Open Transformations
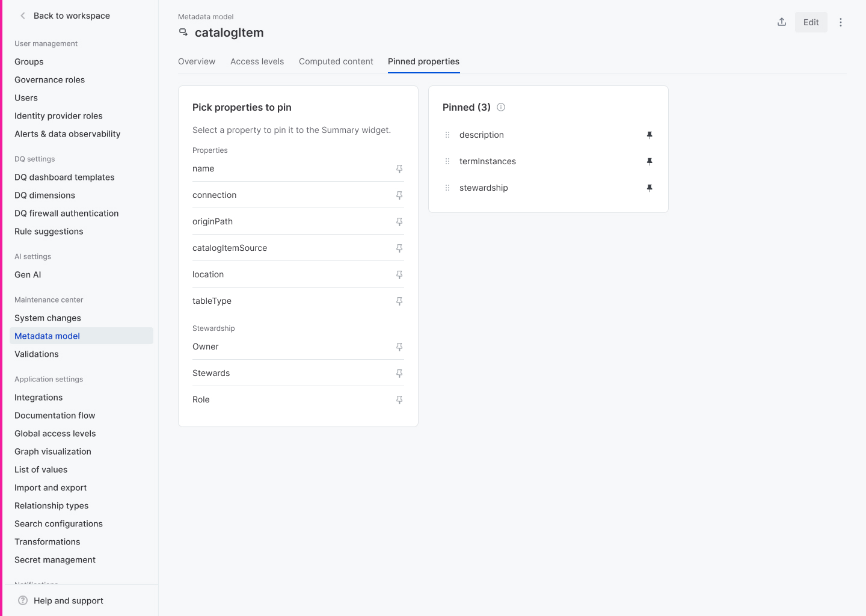866x616 pixels. [x=47, y=541]
